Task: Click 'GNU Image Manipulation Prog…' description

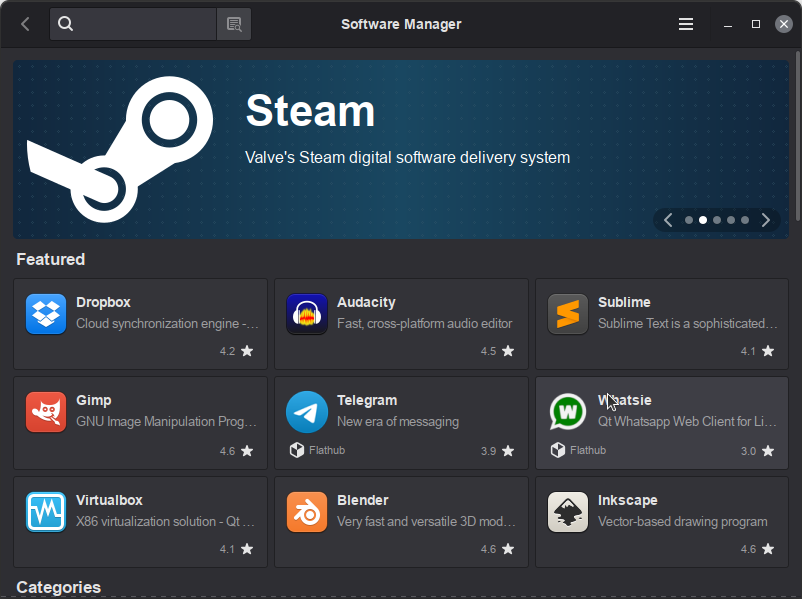Action: pos(166,421)
